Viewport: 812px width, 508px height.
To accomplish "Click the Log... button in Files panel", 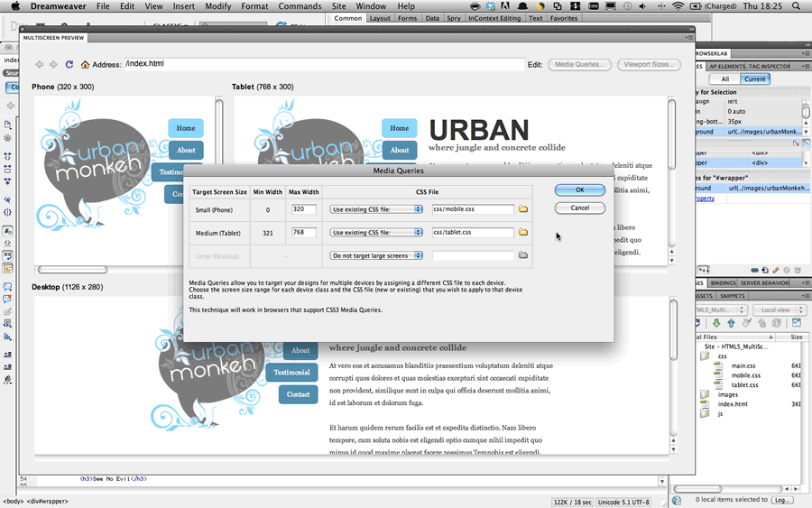I will (x=782, y=500).
